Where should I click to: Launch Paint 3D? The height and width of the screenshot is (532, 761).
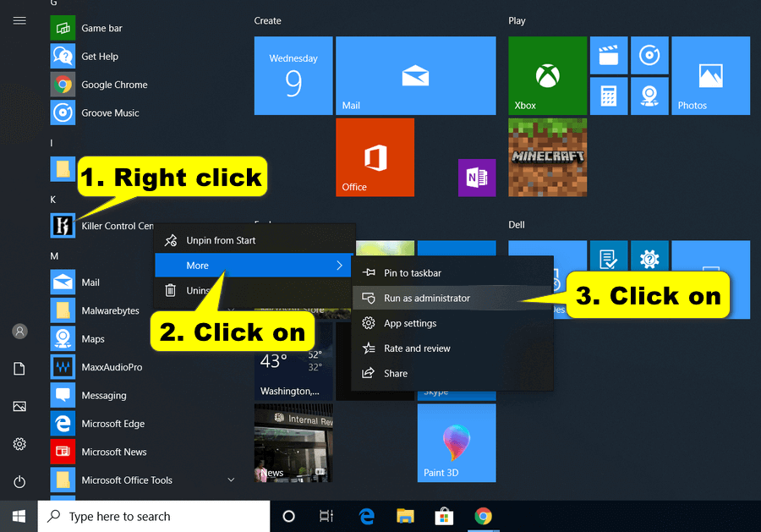tap(457, 443)
